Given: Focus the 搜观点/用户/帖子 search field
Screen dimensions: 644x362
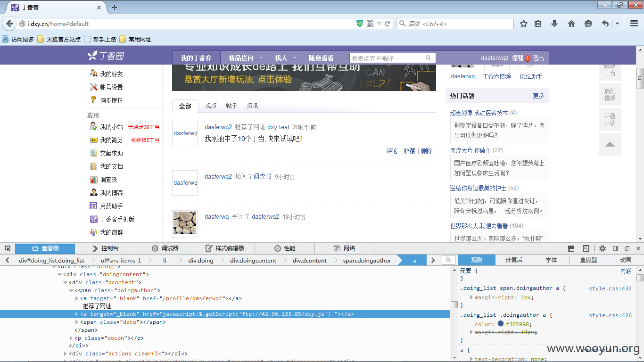Looking at the screenshot, I should [387, 58].
